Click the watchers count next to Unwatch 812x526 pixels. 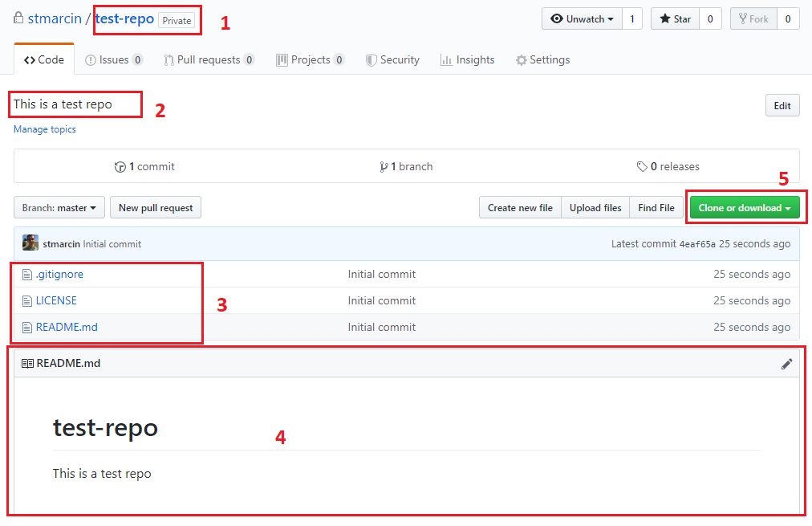tap(631, 19)
